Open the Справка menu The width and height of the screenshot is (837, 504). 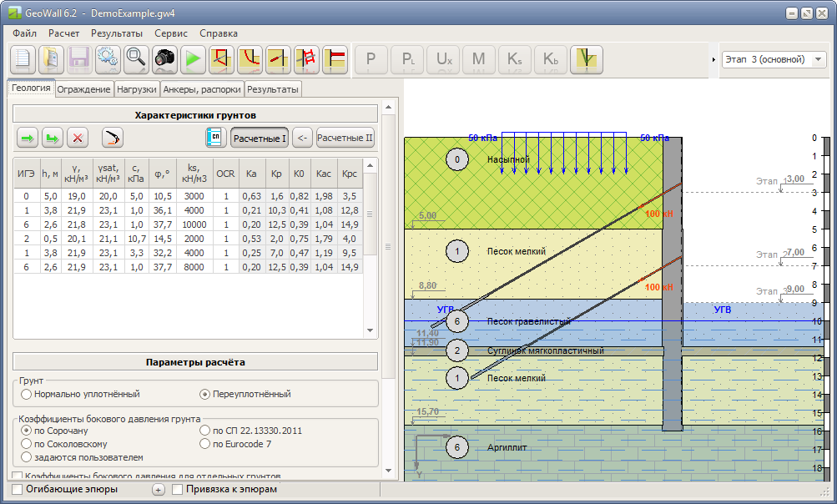click(219, 33)
